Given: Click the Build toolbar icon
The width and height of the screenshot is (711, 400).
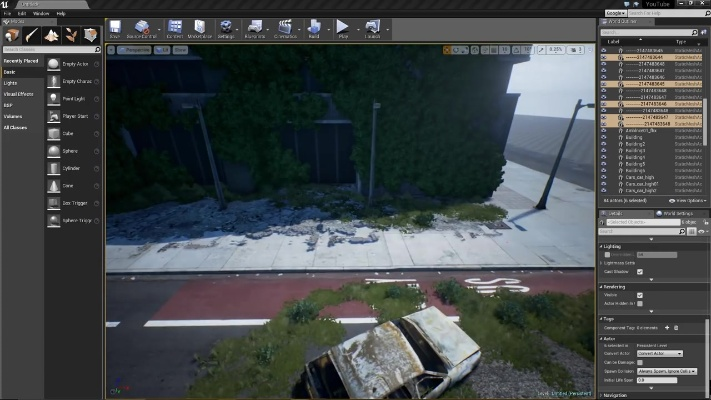Looking at the screenshot, I should [314, 29].
